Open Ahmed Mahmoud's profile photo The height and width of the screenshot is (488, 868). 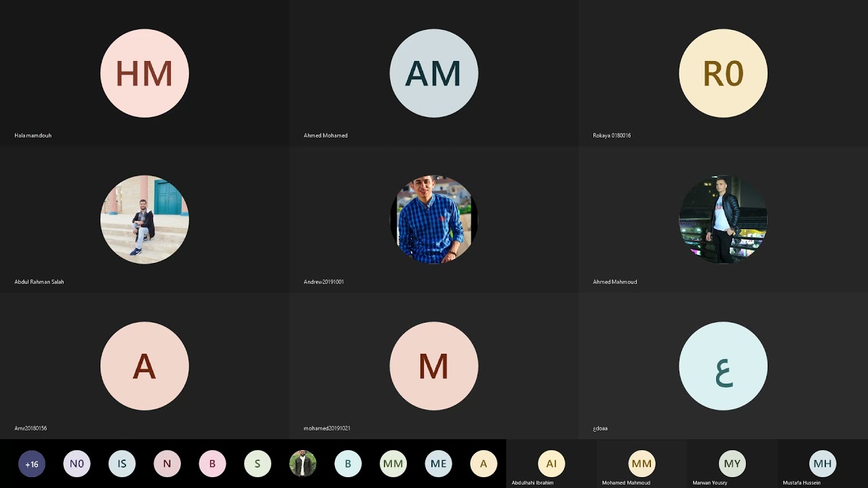(x=723, y=220)
